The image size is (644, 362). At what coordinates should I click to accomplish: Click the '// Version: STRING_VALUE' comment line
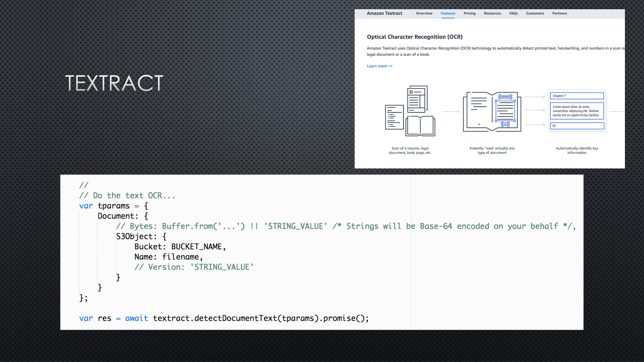(194, 267)
